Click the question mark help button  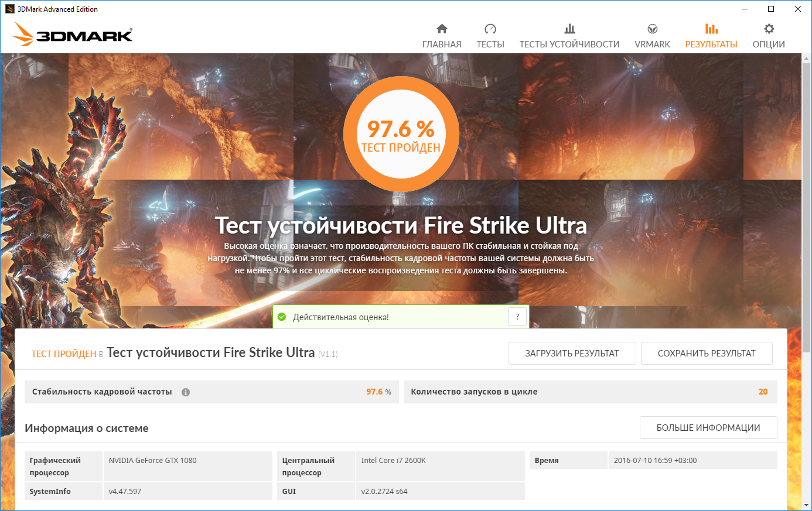click(x=517, y=317)
